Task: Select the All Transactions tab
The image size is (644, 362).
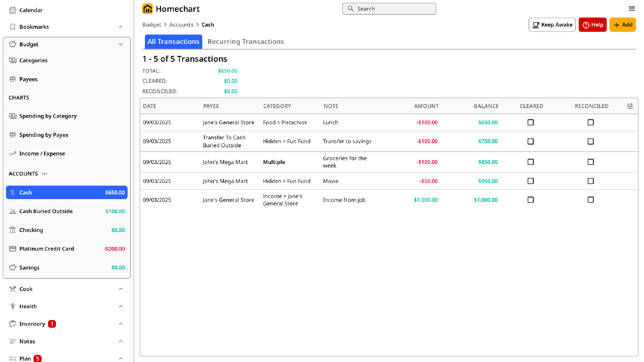Action: point(173,42)
